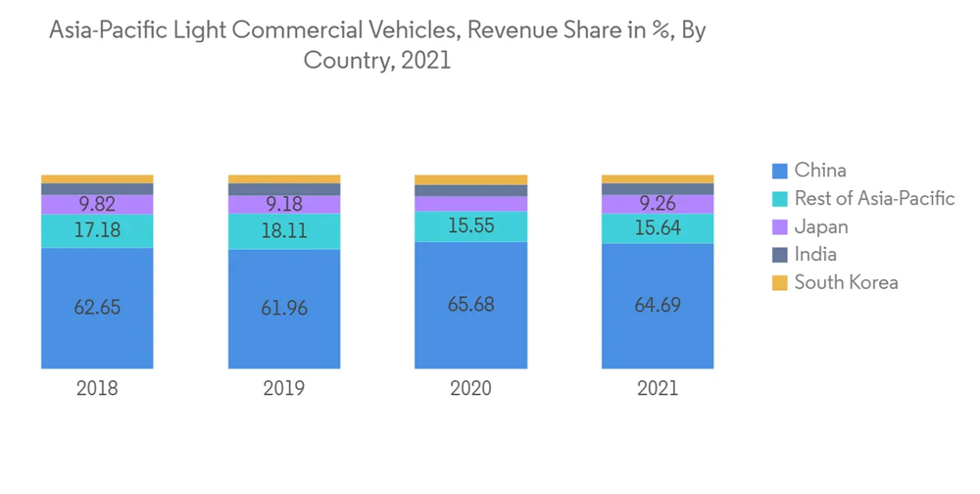Select the 17.18 Rest of Asia-Pacific segment
The width and height of the screenshot is (980, 494).
tap(97, 231)
